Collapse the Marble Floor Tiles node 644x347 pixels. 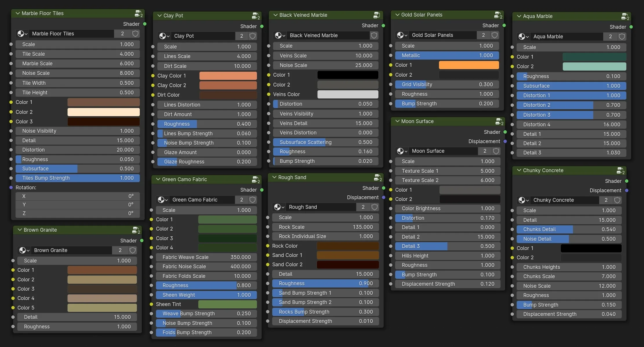click(x=18, y=13)
